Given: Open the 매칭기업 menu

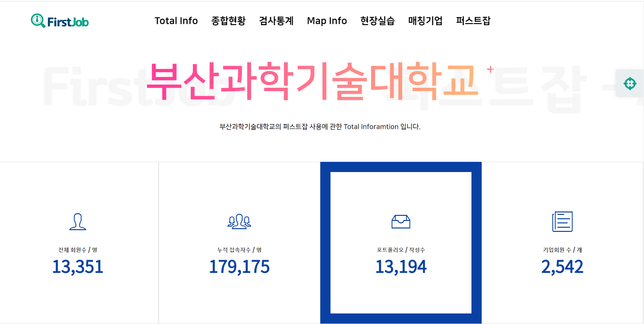Looking at the screenshot, I should (x=425, y=21).
